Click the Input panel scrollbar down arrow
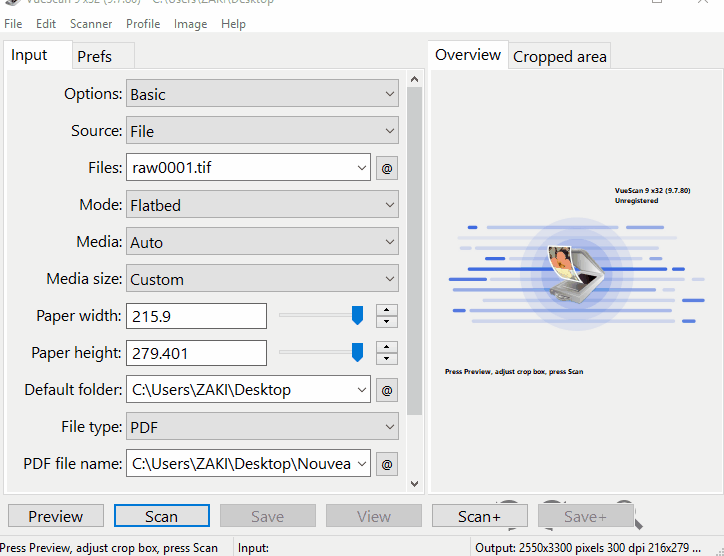 415,483
